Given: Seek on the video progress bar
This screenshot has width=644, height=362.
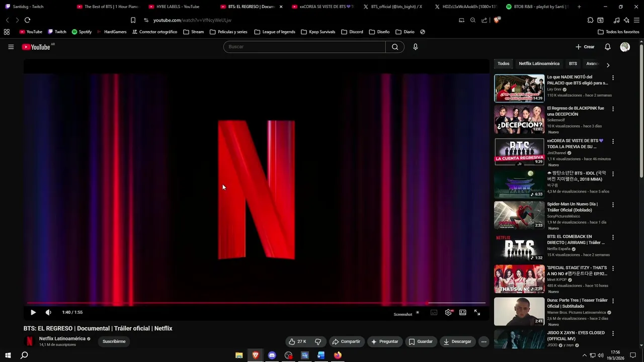Looking at the screenshot, I should 256,303.
